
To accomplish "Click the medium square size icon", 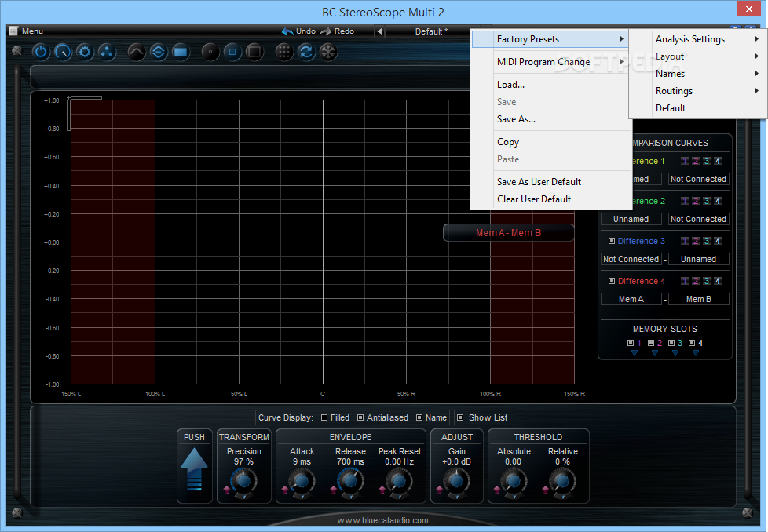I will coord(232,52).
